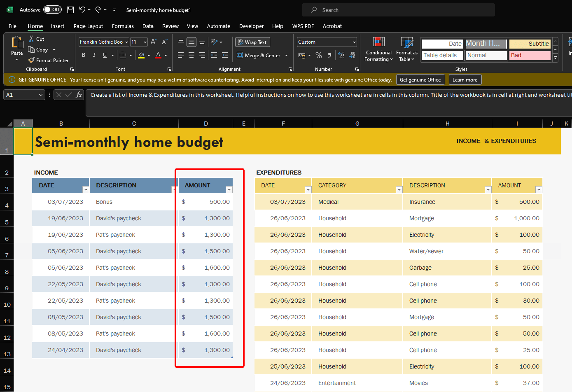
Task: Click the Search box in title bar
Action: coord(398,10)
